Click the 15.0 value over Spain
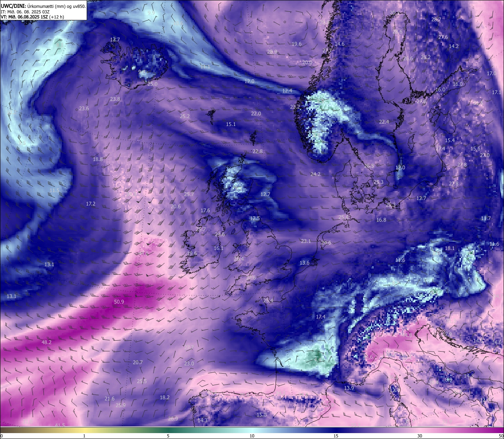The height and width of the screenshot is (439, 504). [x=261, y=415]
